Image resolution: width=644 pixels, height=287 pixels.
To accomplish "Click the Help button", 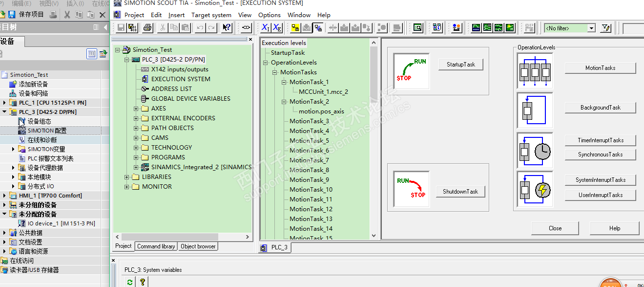I will [x=615, y=228].
